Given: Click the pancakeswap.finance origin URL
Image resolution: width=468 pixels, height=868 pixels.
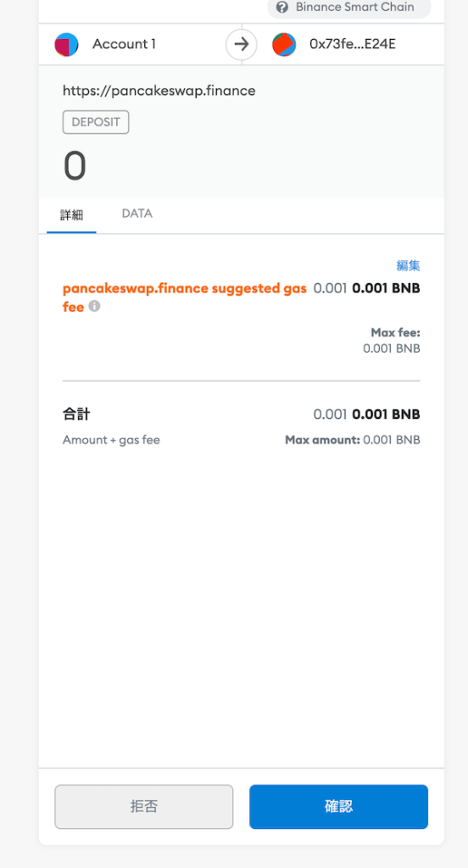Looking at the screenshot, I should (159, 91).
